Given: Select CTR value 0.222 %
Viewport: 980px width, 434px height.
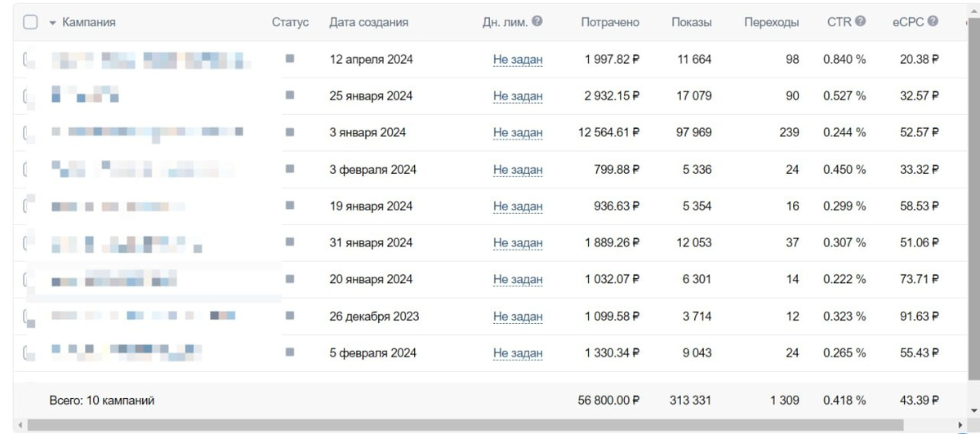Looking at the screenshot, I should 844,280.
